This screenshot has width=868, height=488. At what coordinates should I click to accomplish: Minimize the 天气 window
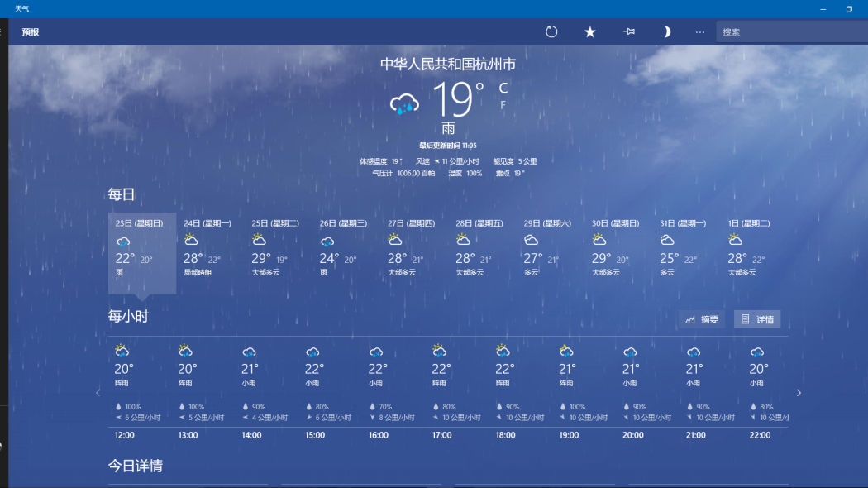click(823, 9)
